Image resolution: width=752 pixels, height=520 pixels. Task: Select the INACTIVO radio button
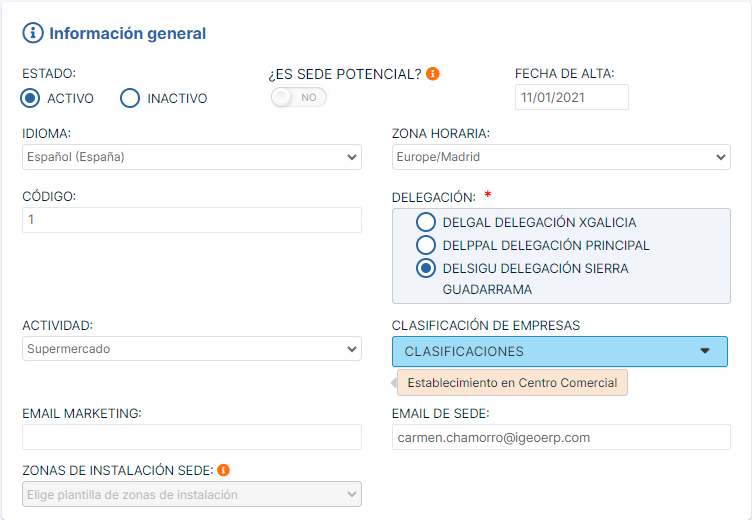tap(130, 98)
